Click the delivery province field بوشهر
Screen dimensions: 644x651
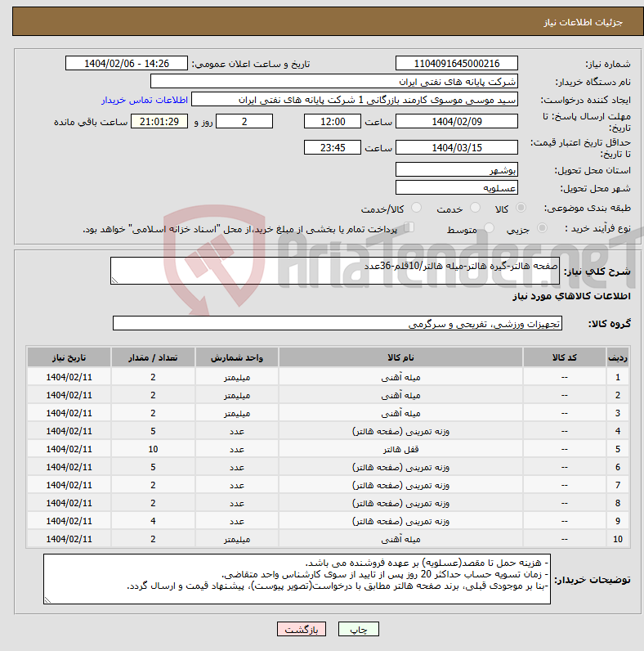(457, 170)
